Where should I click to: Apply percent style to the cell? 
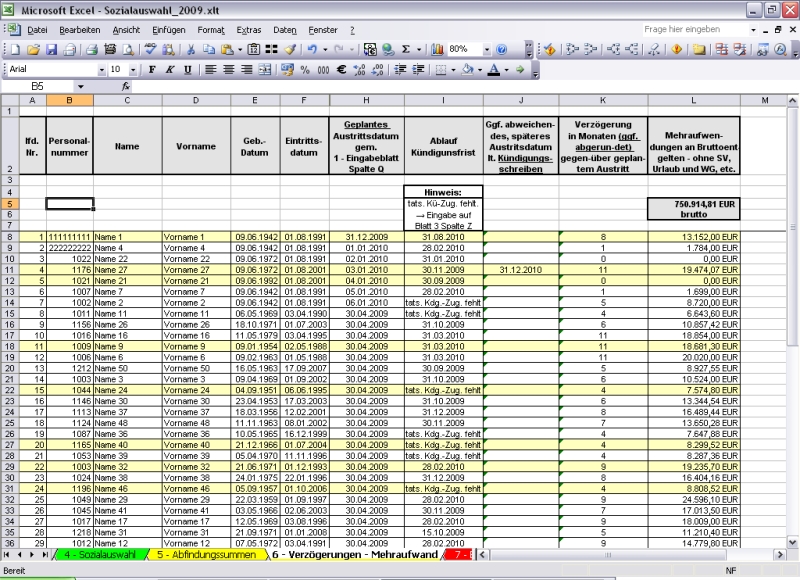[305, 70]
